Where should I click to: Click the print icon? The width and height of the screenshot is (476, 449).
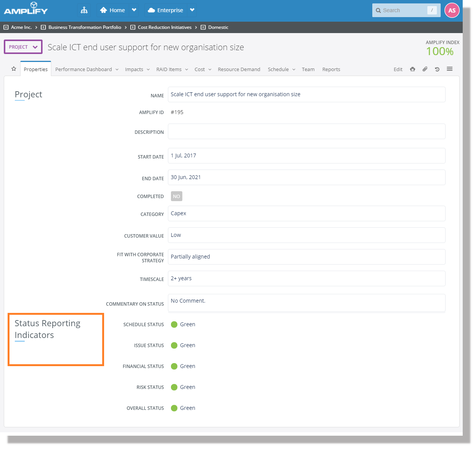412,69
